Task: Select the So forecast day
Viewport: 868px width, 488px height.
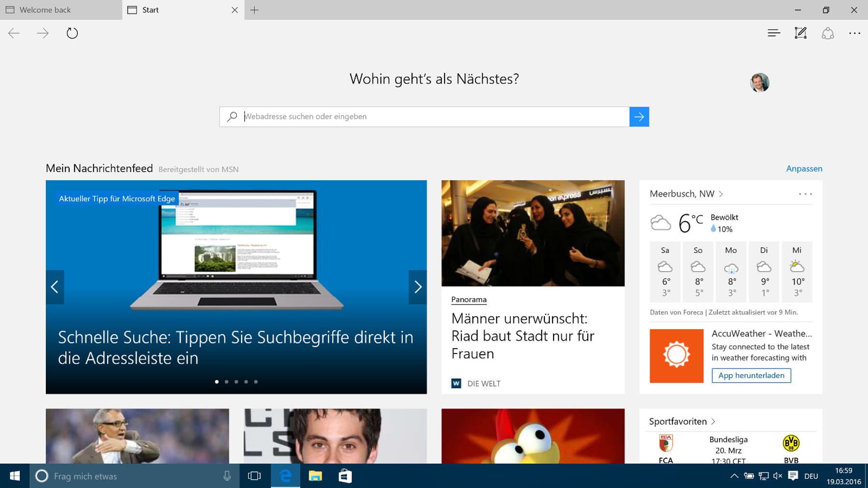Action: (698, 272)
